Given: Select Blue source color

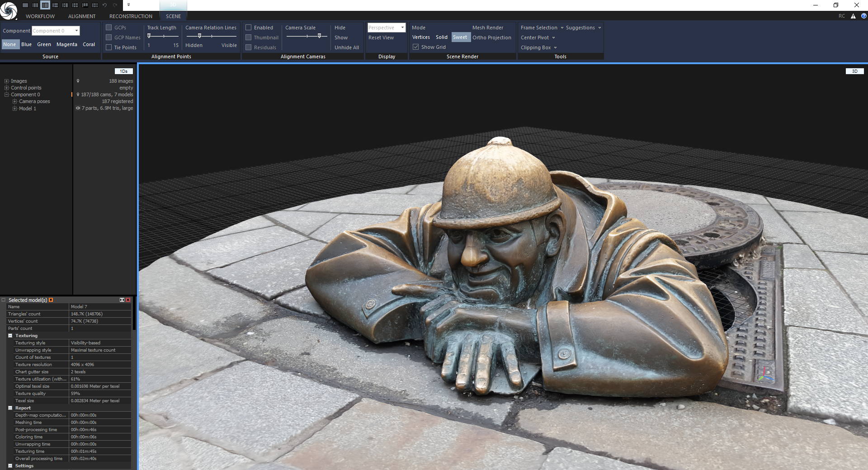Looking at the screenshot, I should point(27,44).
